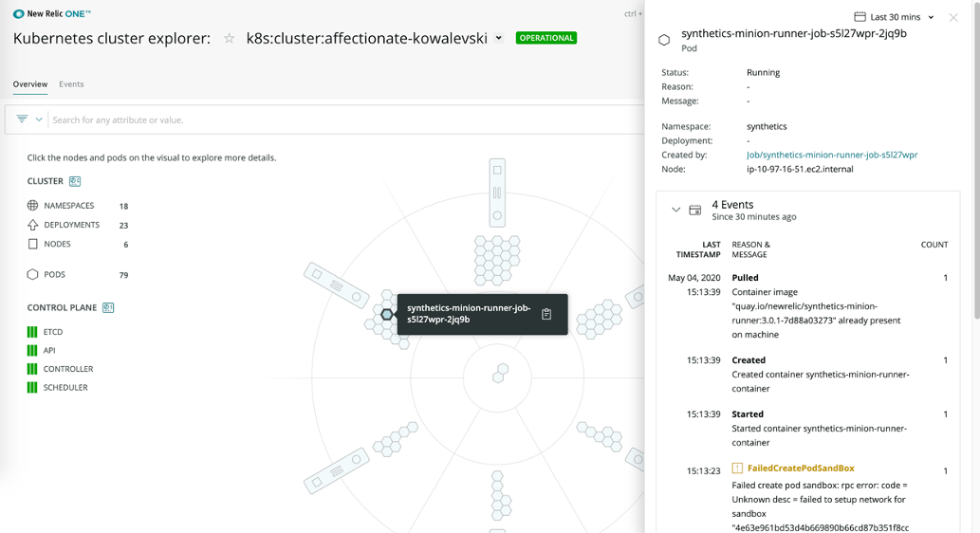Switch to the Events tab
Viewport: 980px width, 533px height.
71,84
